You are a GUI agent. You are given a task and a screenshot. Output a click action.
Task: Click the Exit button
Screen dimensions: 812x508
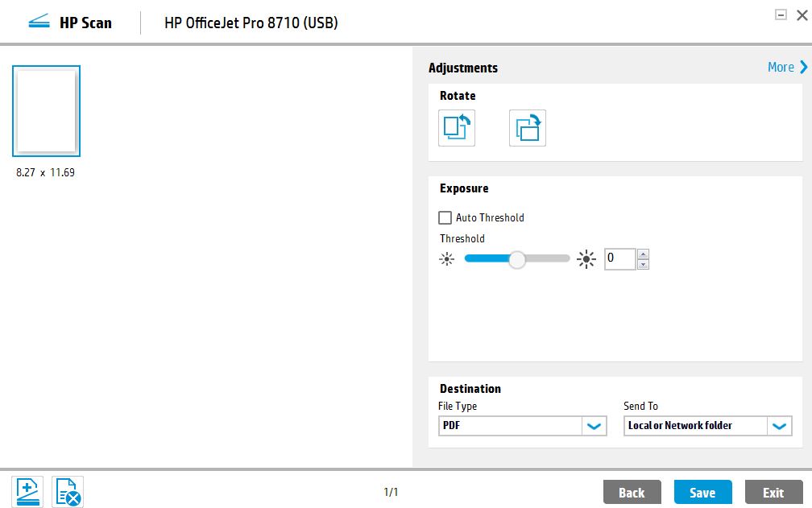click(x=773, y=492)
